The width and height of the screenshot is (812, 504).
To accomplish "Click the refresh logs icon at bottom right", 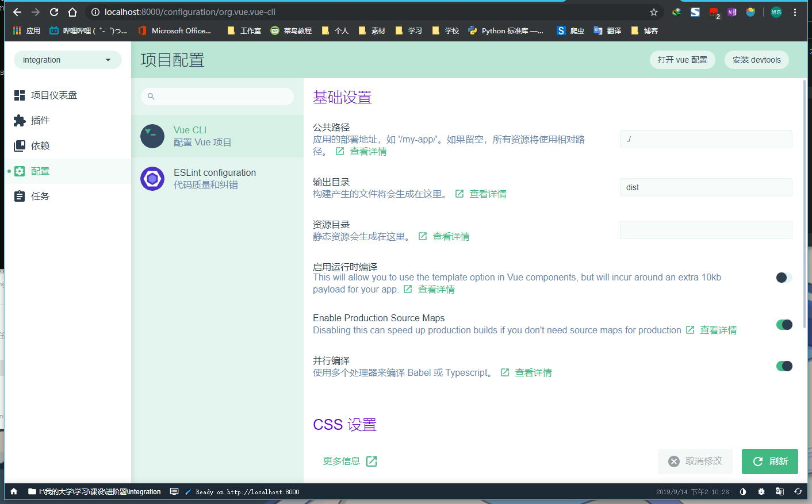I will 798,492.
